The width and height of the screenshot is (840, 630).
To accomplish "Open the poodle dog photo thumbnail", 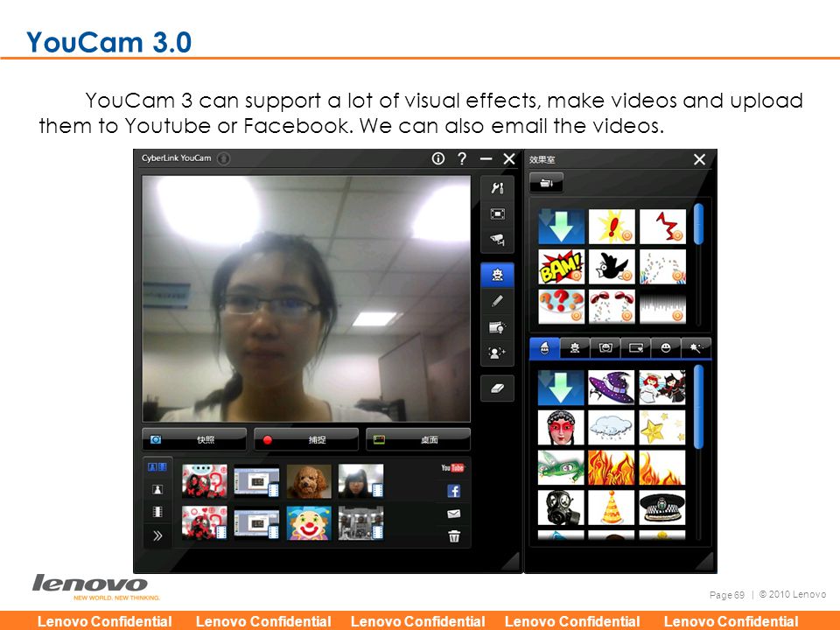I will click(309, 481).
